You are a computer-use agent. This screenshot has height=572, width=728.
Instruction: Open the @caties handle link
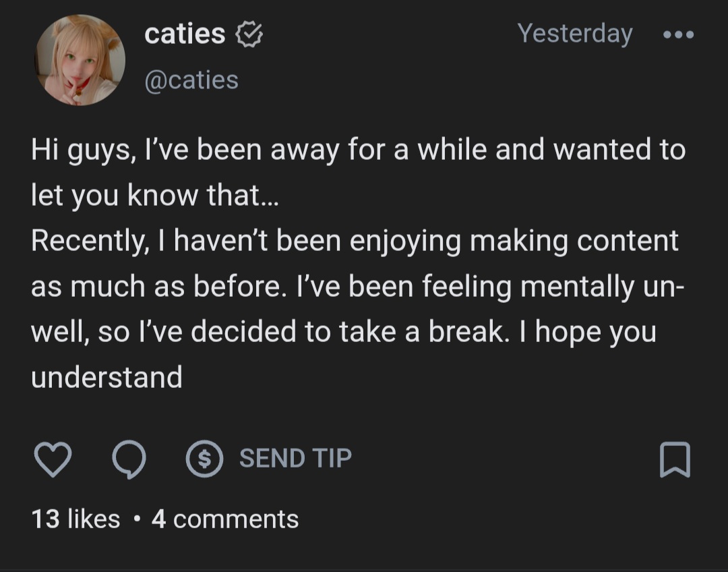191,80
